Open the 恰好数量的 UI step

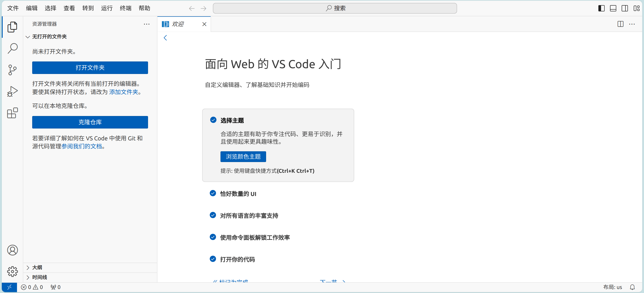[x=238, y=194]
